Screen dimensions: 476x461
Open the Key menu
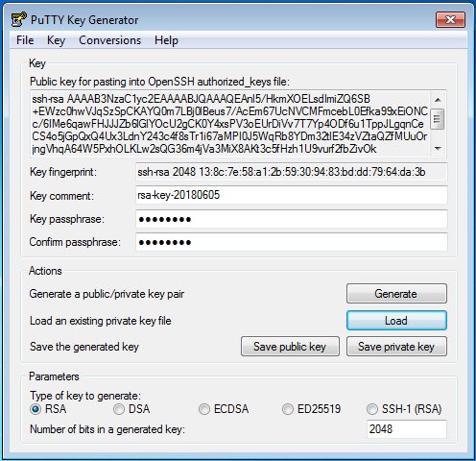[56, 40]
